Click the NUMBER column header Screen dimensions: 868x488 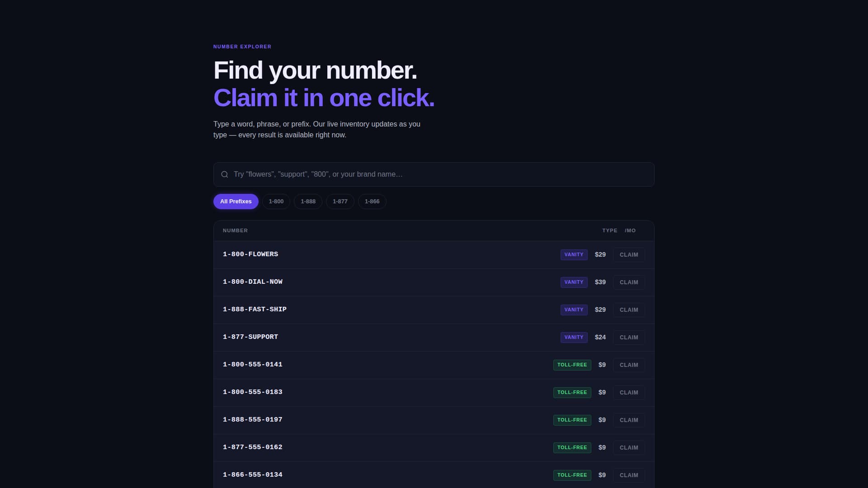(235, 230)
